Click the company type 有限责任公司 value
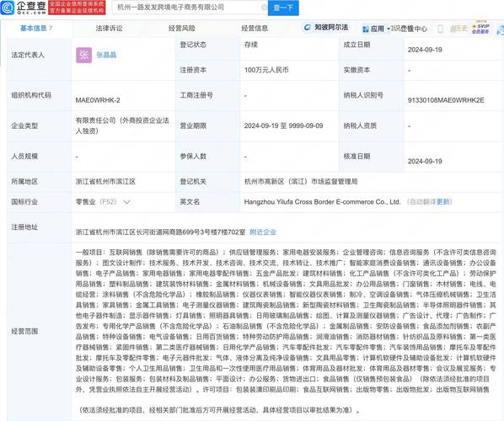This screenshot has height=421, width=504. (122, 125)
